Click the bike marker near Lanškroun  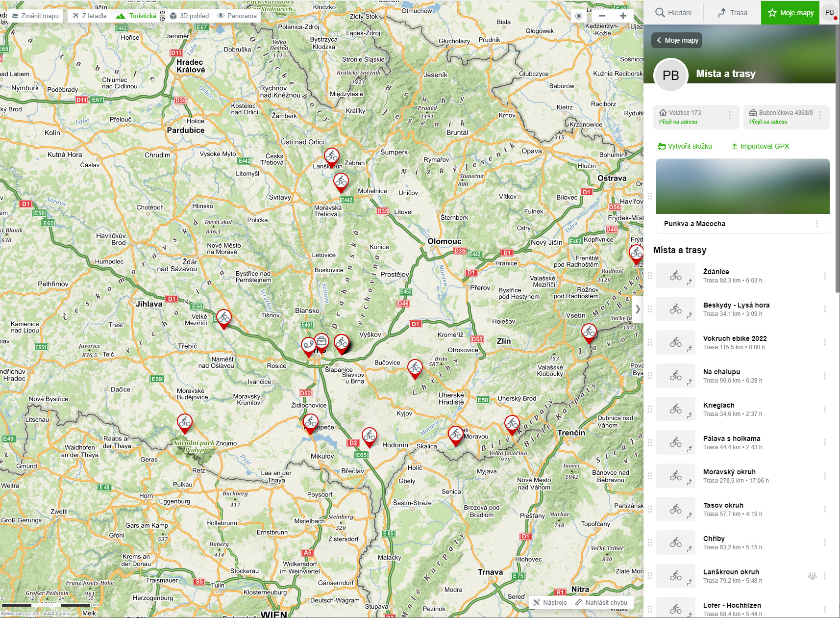332,157
